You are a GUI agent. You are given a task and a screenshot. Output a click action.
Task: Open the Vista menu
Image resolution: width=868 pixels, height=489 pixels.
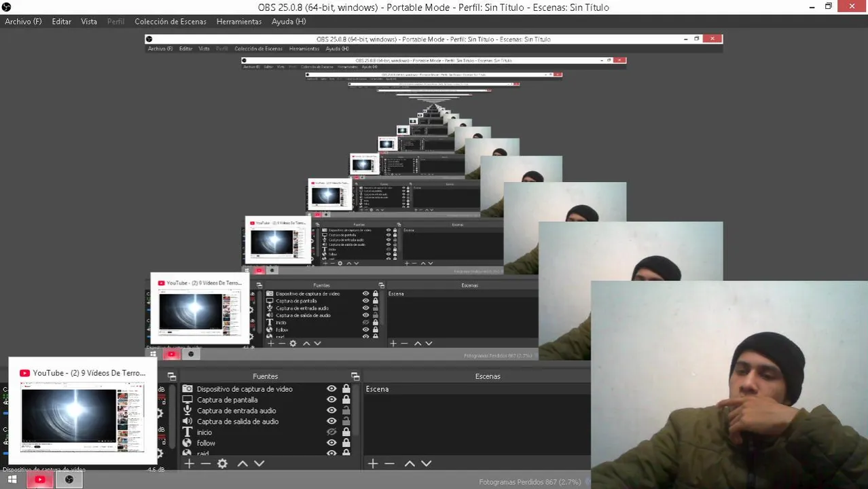pyautogui.click(x=89, y=22)
